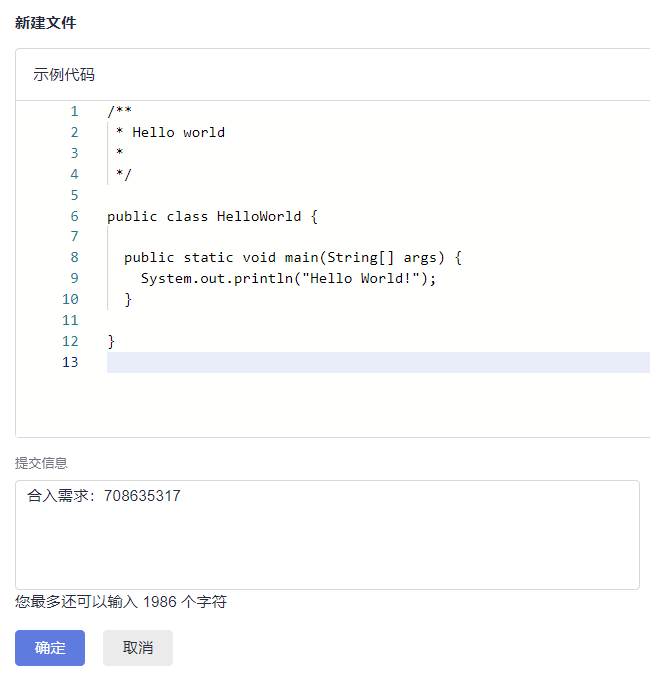Image resolution: width=650 pixels, height=677 pixels.
Task: Click the comment opening on line 1
Action: [120, 111]
